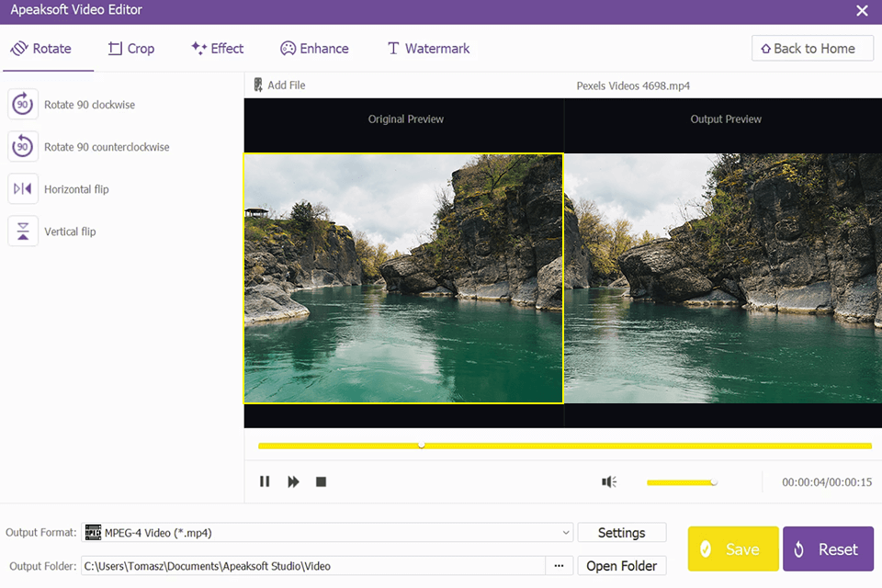The height and width of the screenshot is (588, 882).
Task: Click the Add File icon above the preview
Action: [258, 84]
